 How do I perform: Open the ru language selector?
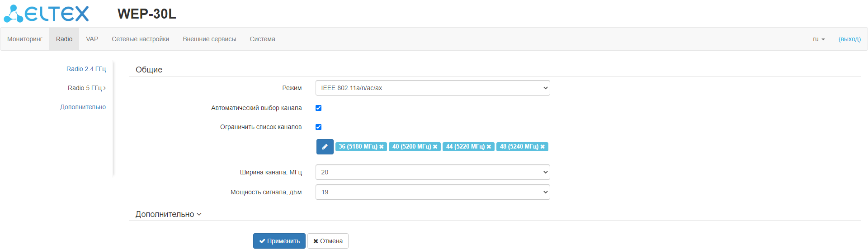point(818,39)
